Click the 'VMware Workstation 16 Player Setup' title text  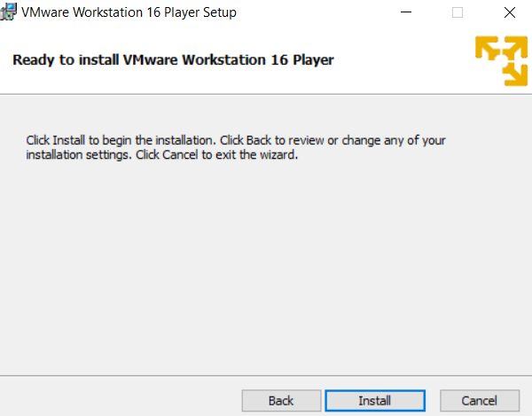pyautogui.click(x=129, y=12)
